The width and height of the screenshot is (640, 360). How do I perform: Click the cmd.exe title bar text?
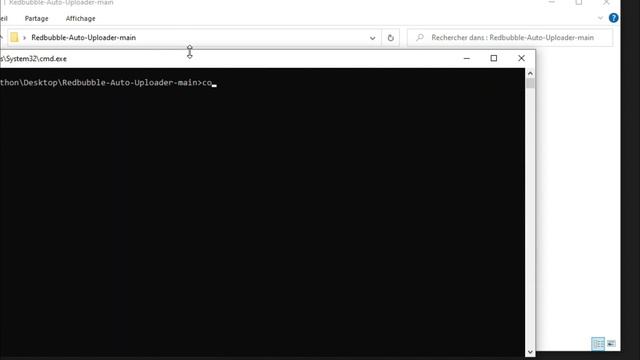(33, 59)
